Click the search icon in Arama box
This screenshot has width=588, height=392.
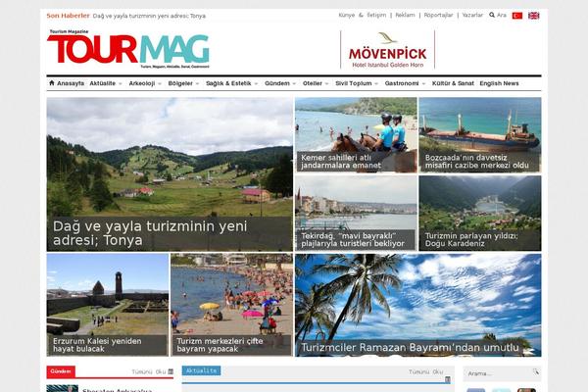(x=536, y=372)
